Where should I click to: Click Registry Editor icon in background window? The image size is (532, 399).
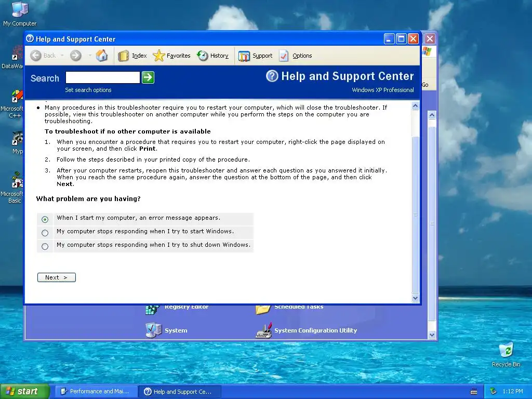click(x=152, y=310)
